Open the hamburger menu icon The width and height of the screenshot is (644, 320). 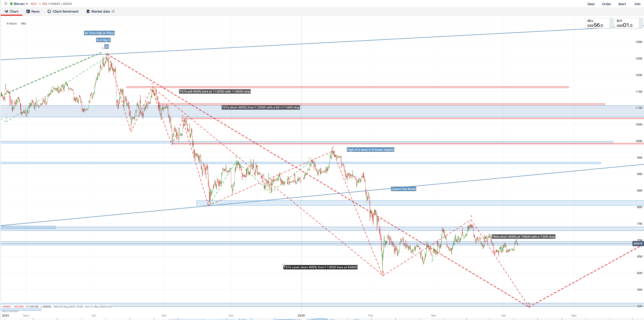(x=6, y=4)
